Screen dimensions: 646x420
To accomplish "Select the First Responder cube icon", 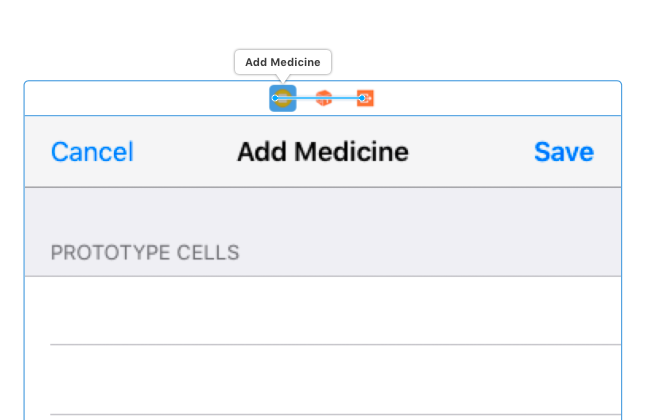I will pyautogui.click(x=324, y=98).
